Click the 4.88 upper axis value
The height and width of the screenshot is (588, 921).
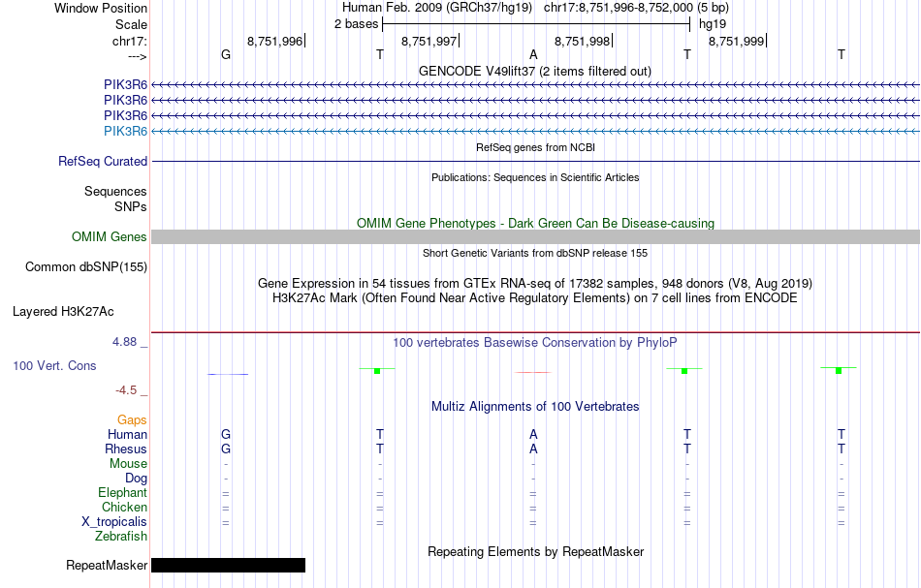coord(124,342)
